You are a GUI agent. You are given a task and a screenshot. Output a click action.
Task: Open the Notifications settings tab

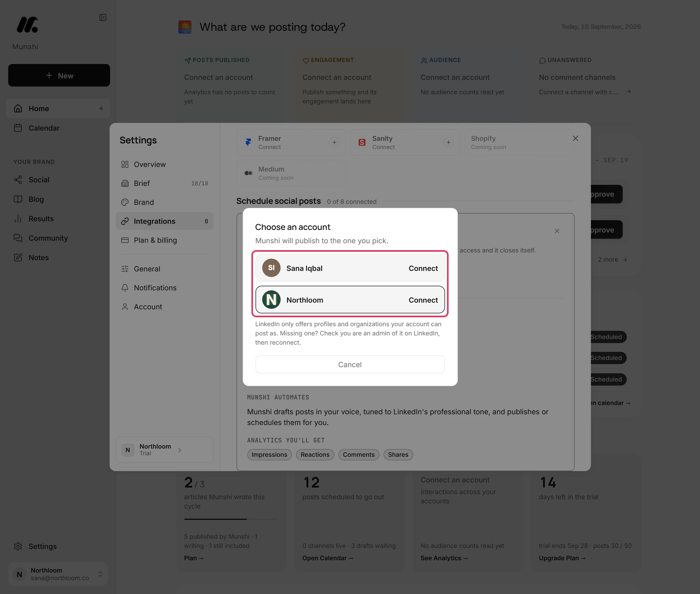click(165, 288)
